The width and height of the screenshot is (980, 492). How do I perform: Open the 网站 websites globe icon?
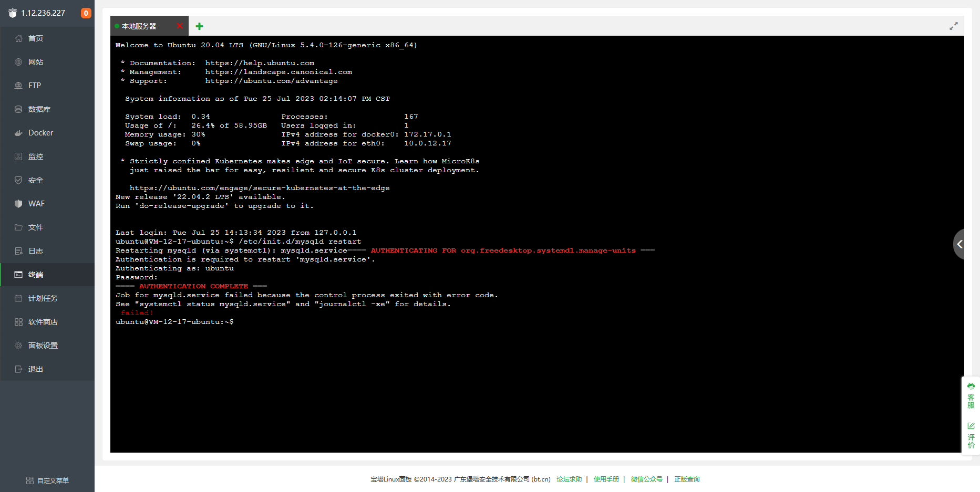point(18,62)
